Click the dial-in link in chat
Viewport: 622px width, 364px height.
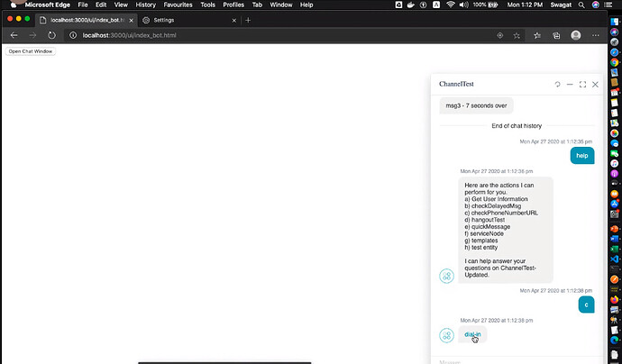[472, 334]
